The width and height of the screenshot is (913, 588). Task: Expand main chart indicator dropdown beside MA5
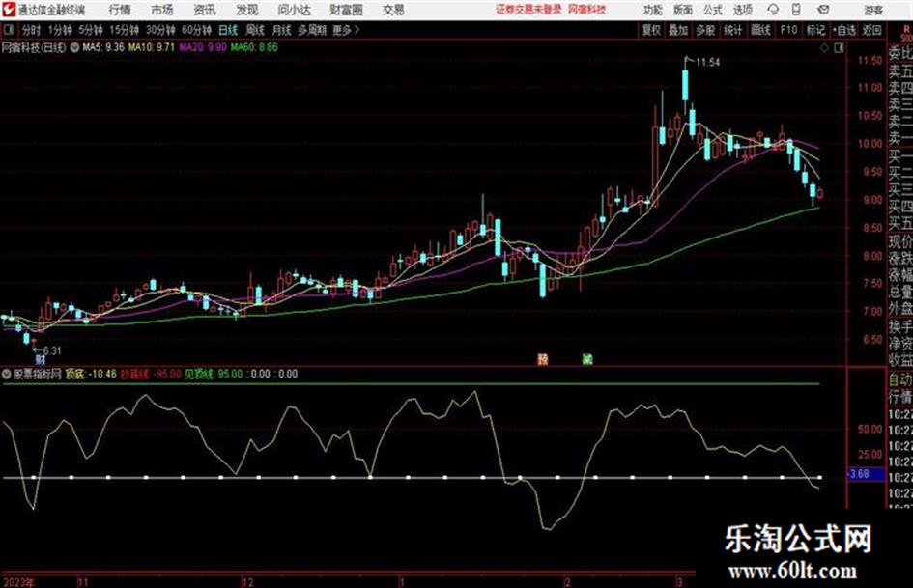74,47
